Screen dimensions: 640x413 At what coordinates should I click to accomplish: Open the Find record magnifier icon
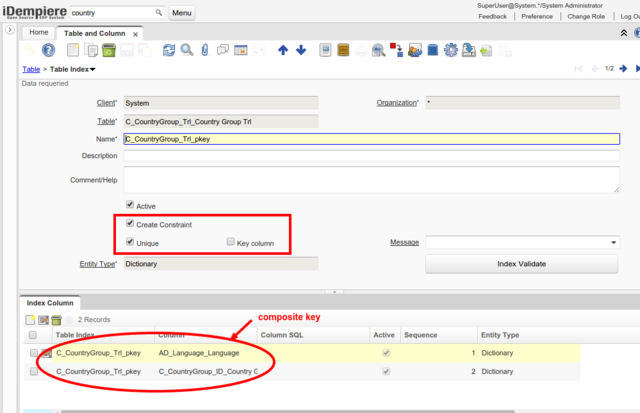[186, 50]
